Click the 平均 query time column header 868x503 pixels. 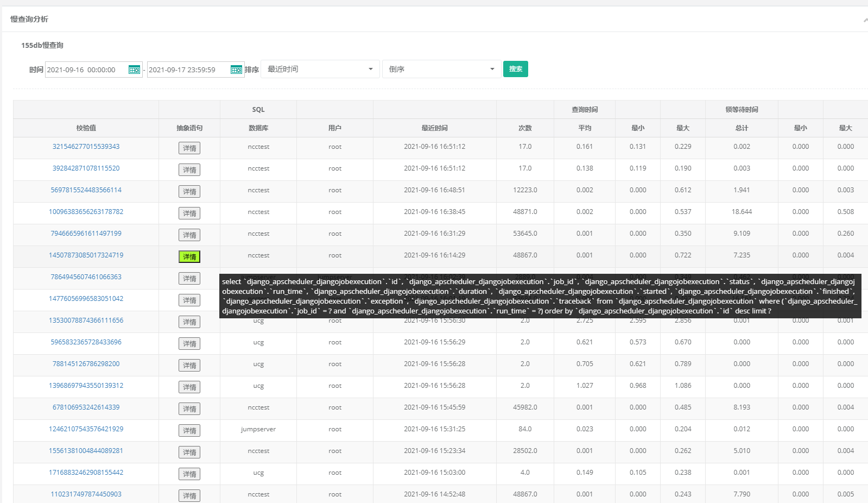pos(585,128)
